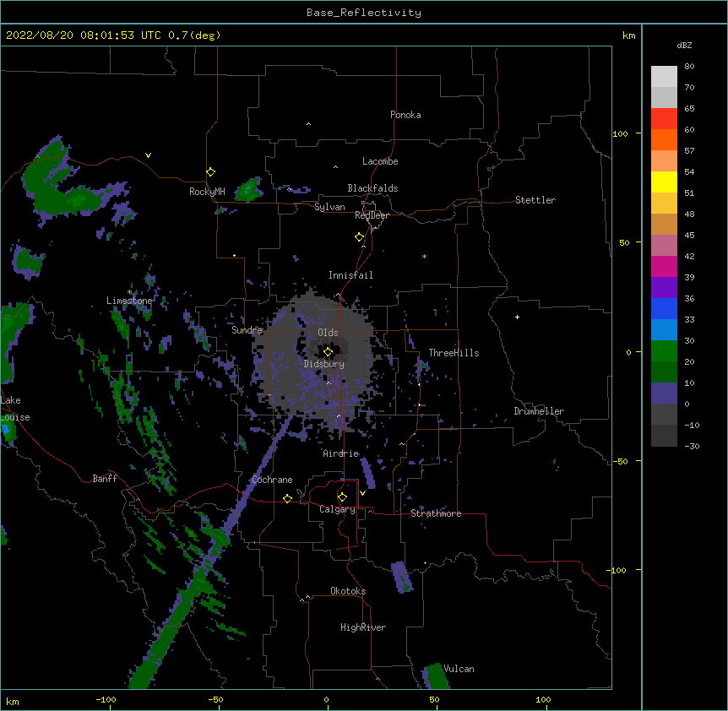Pick the magenta 39–42 dBZ legend swatch
The width and height of the screenshot is (728, 711).
point(664,266)
